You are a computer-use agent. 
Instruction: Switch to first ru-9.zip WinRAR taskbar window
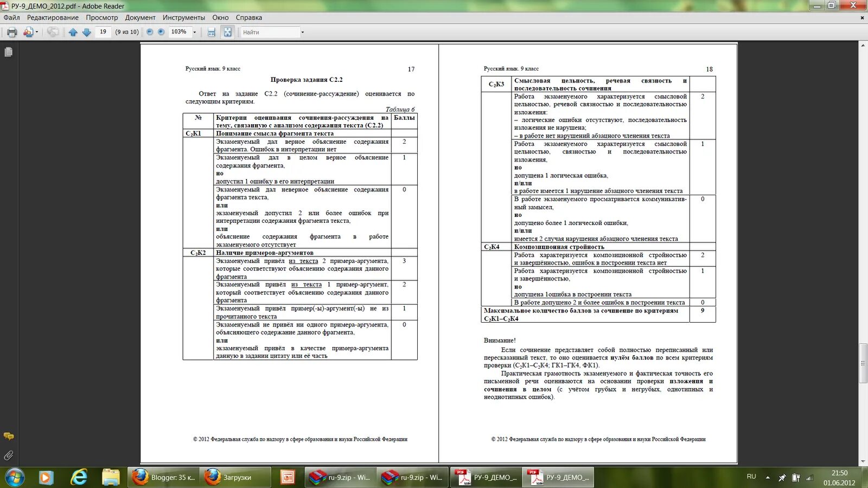340,478
